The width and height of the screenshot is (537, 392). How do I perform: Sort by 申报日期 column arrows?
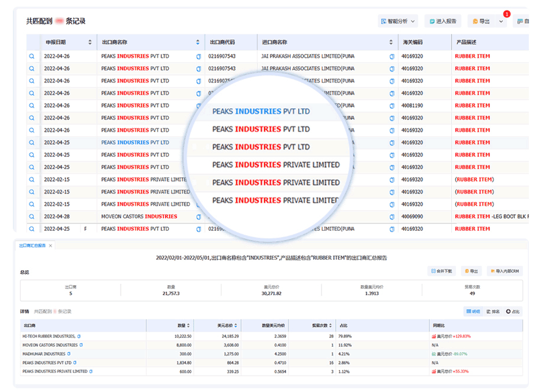pyautogui.click(x=90, y=42)
